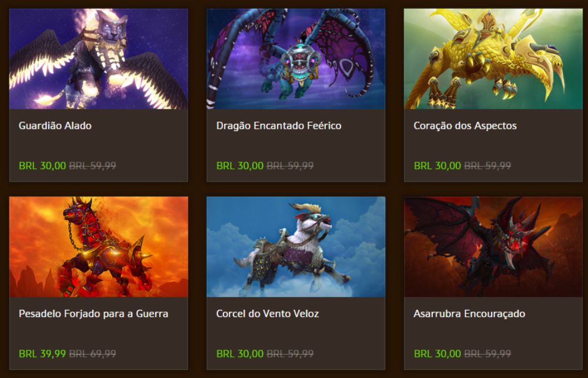Click Dragão Encantado Feérico's BRL 30,00 price
588x378 pixels.
click(240, 166)
